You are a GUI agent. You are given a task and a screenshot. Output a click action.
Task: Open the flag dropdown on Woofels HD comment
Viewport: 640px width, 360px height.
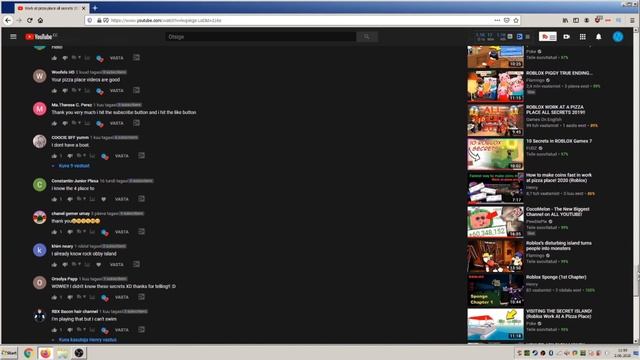click(76, 91)
